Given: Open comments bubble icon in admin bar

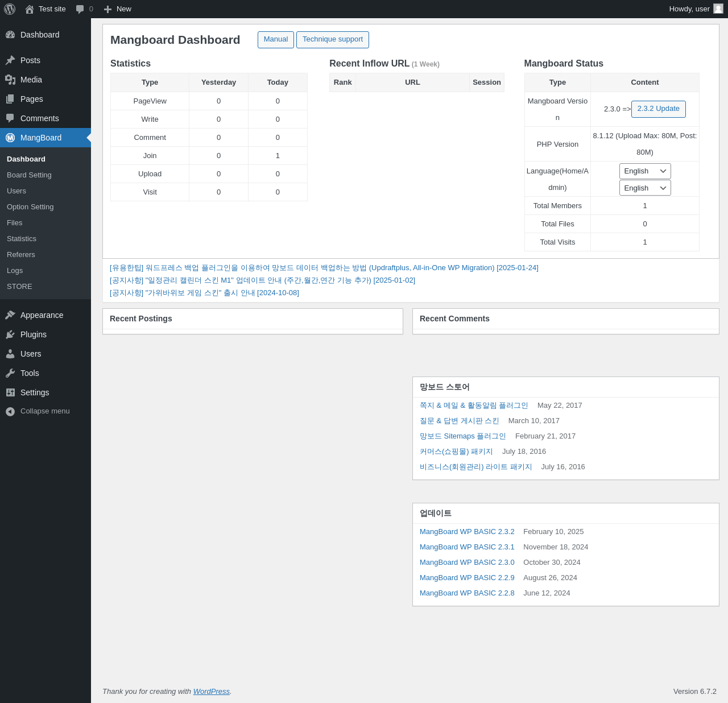Looking at the screenshot, I should pos(80,9).
